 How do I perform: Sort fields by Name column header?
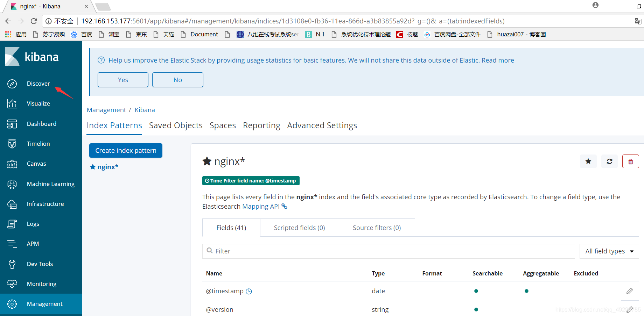point(214,273)
